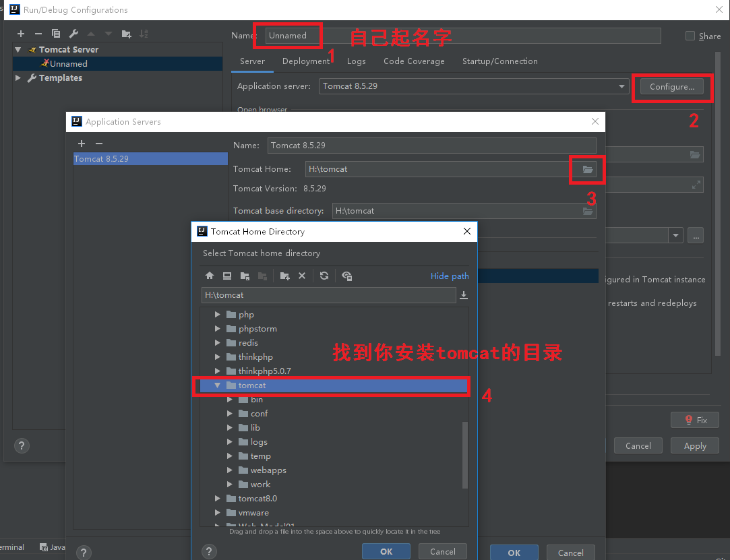Image resolution: width=730 pixels, height=560 pixels.
Task: Select Unnamed configuration in tree
Action: [117, 64]
